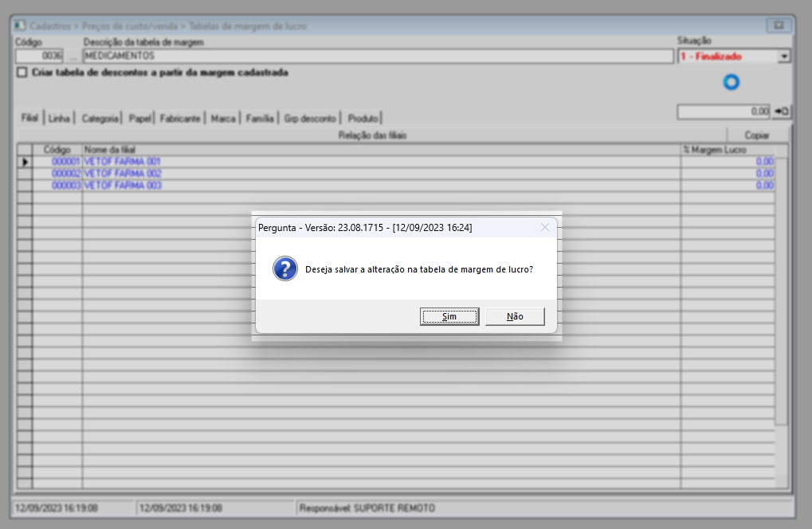
Task: Decline saving with Não button
Action: click(515, 316)
